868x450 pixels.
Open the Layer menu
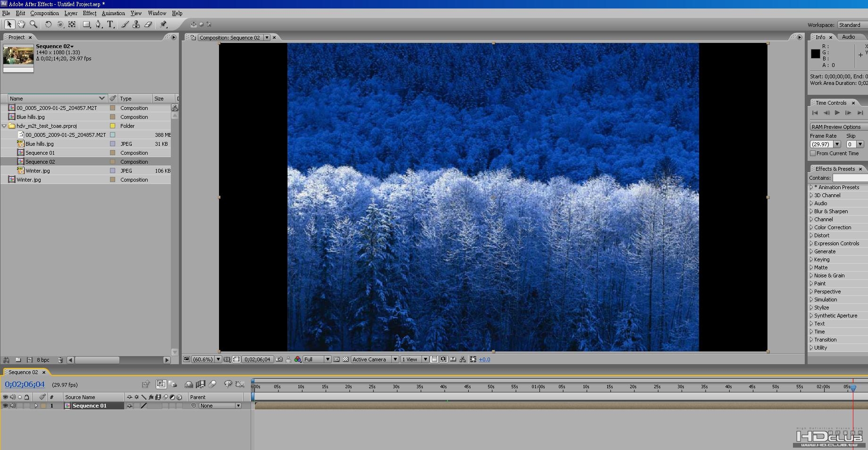71,13
